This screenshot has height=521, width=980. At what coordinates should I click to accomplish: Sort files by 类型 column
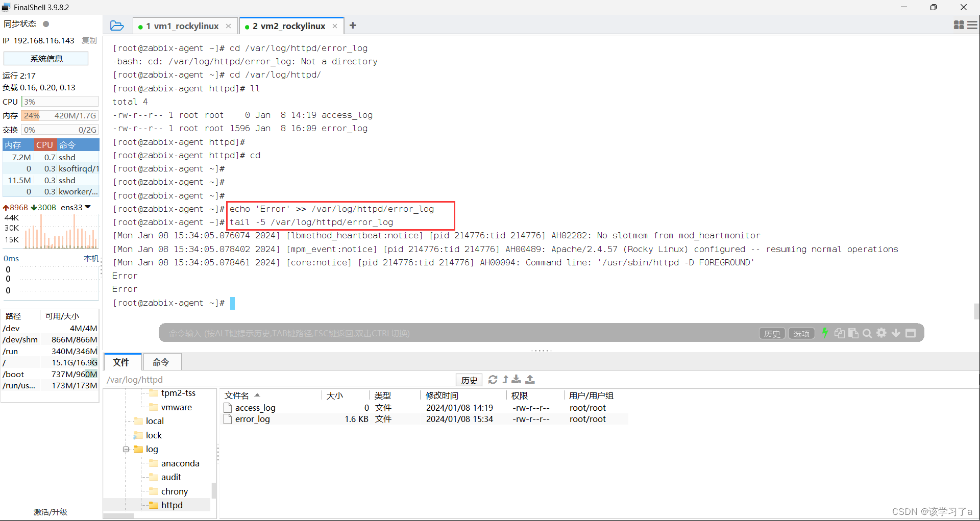[394, 395]
